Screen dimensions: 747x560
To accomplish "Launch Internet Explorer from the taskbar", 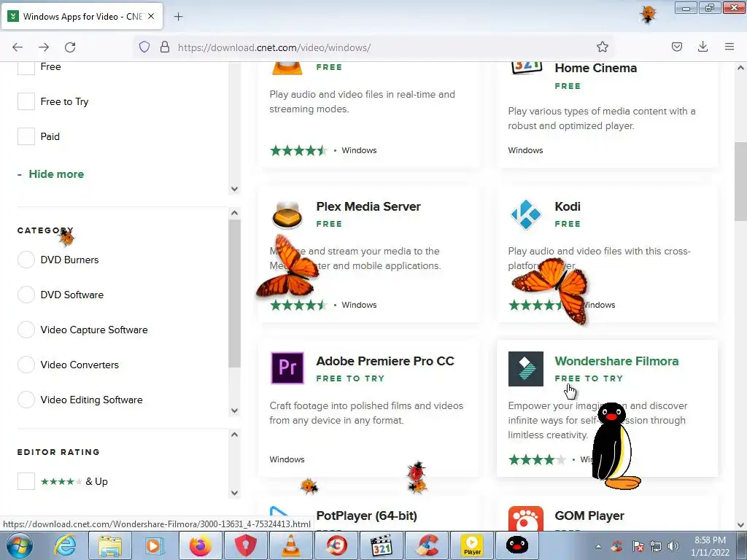I will click(65, 545).
